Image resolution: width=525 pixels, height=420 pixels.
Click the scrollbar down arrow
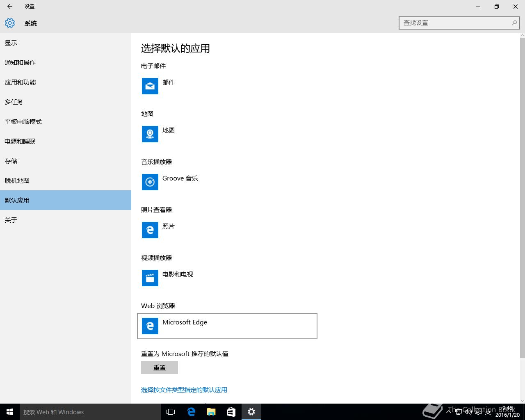click(522, 401)
